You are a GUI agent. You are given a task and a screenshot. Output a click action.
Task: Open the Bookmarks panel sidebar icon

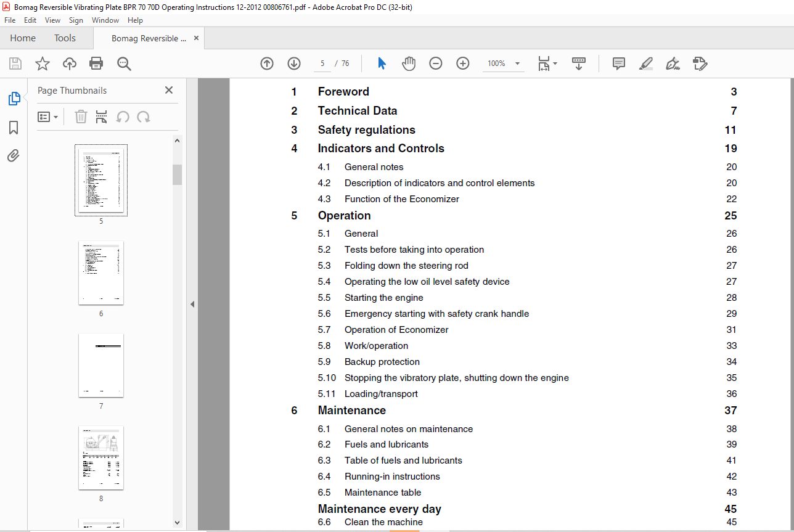[x=14, y=128]
